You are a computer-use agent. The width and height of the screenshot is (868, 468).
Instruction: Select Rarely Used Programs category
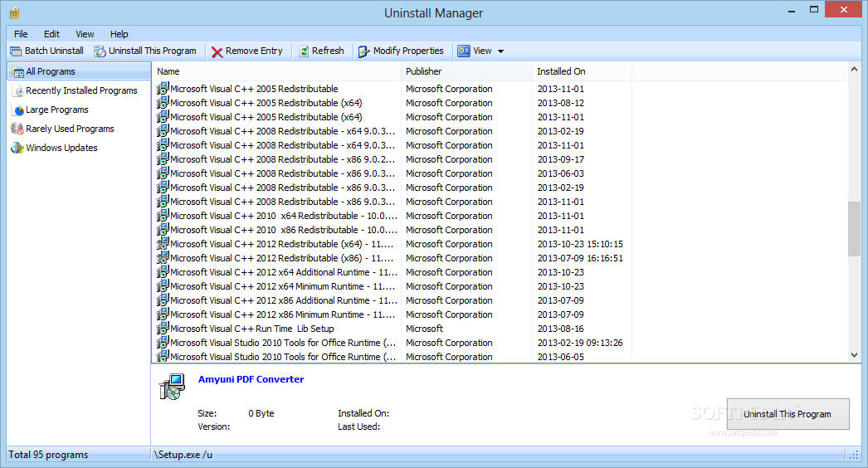coord(70,129)
